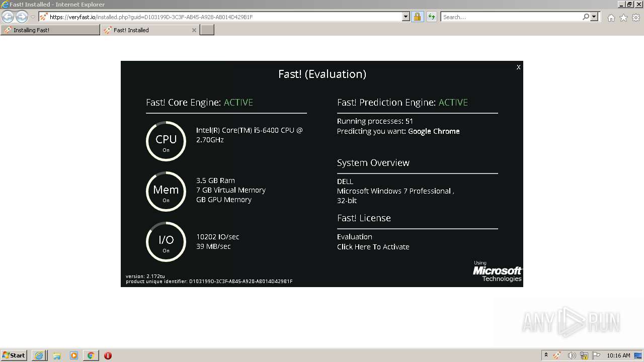Image resolution: width=644 pixels, height=362 pixels.
Task: Show hidden system tray icons arrow
Action: pos(546,355)
